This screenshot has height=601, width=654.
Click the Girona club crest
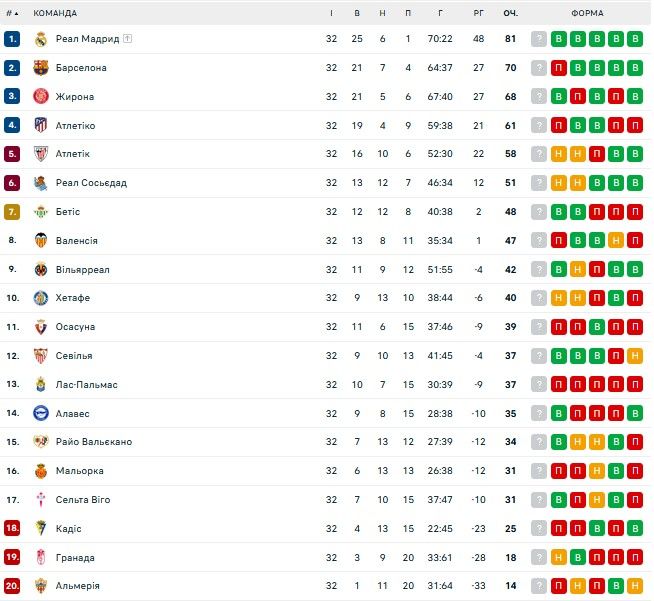(41, 97)
